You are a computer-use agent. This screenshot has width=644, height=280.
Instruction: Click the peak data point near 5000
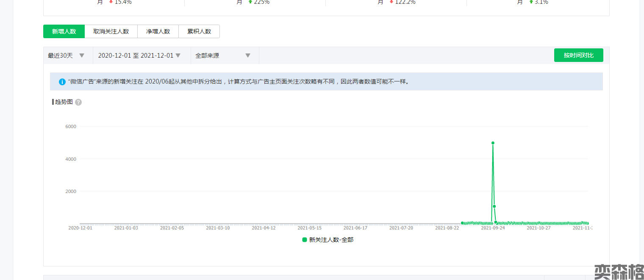493,143
